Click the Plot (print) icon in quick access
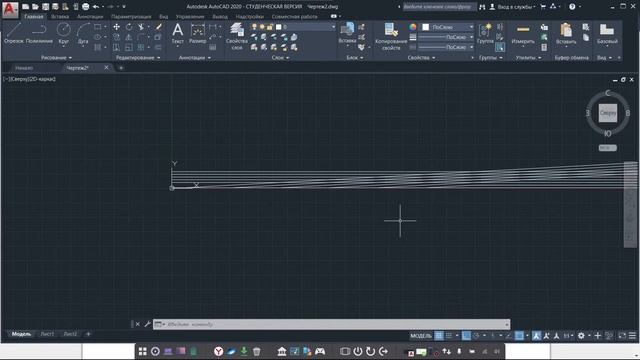640x360 pixels. [85, 7]
